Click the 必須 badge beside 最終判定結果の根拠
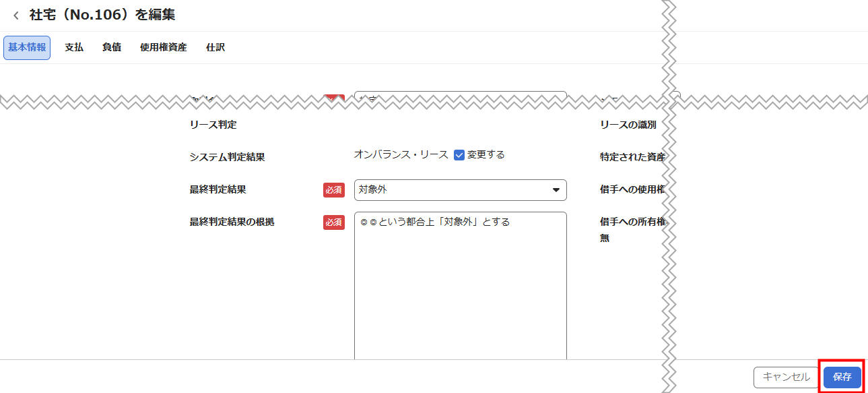868x393 pixels. [x=334, y=222]
